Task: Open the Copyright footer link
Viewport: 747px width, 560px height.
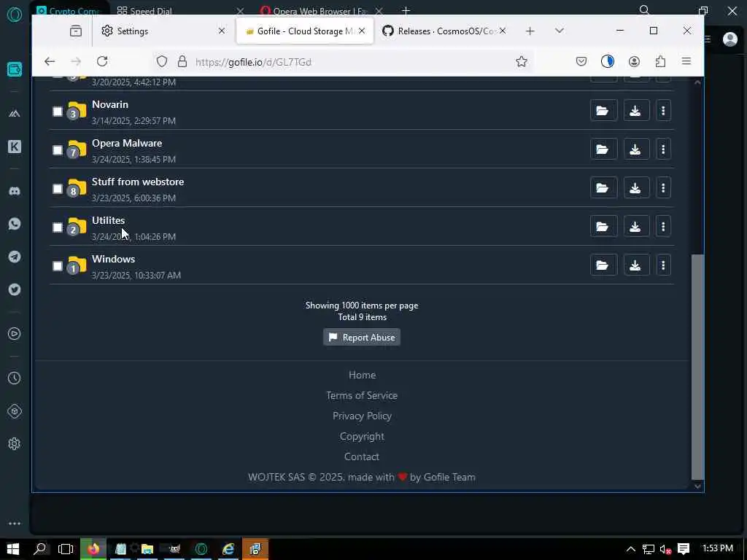Action: [362, 436]
